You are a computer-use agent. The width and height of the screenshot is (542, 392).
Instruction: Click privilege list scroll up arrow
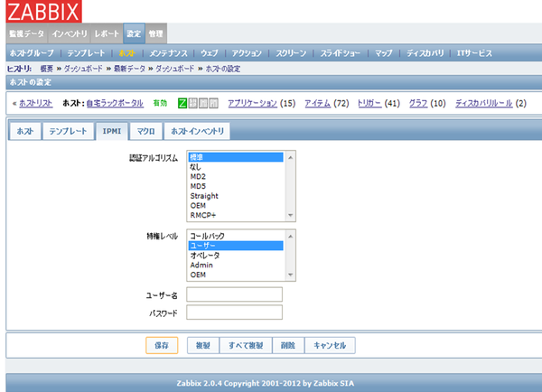pyautogui.click(x=290, y=237)
